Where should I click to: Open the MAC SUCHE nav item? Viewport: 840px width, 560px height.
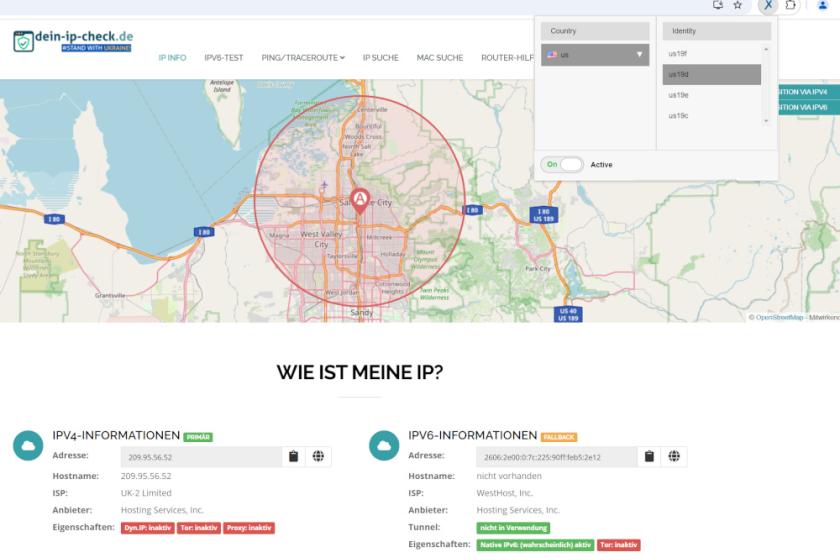[439, 58]
